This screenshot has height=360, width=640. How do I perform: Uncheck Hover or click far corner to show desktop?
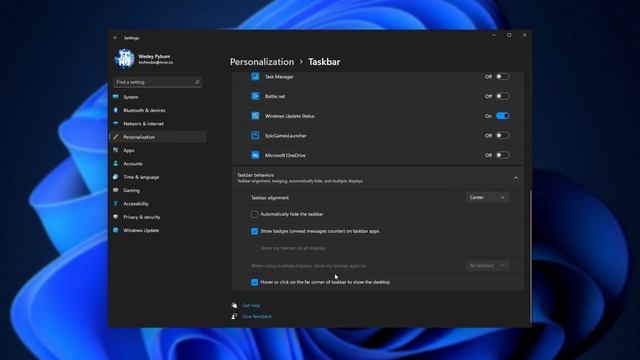tap(254, 282)
